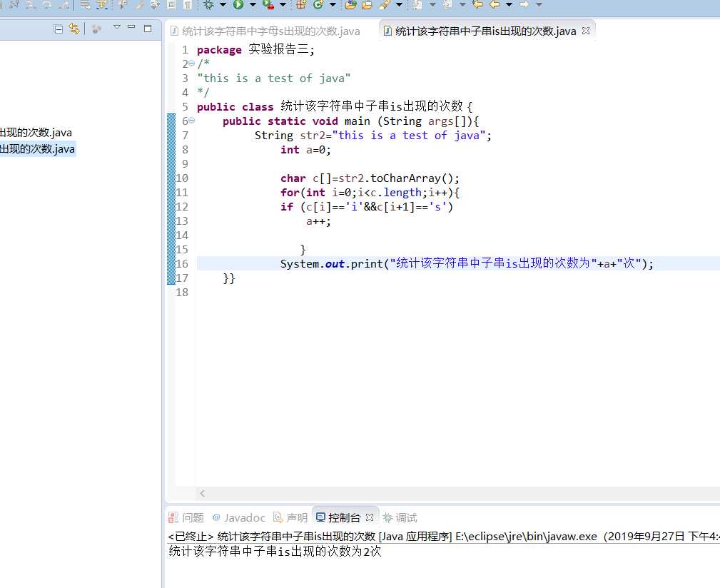The width and height of the screenshot is (720, 588).
Task: Click the New Java Class icon
Action: [x=318, y=4]
